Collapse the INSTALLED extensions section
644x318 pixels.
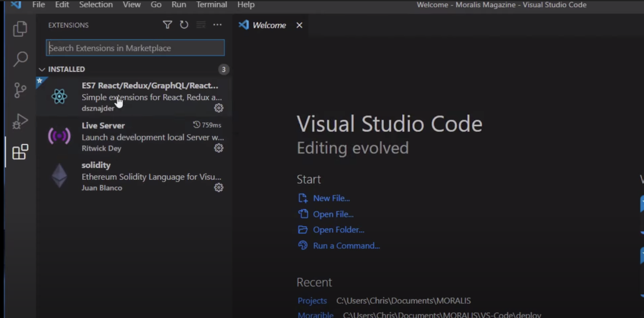[42, 69]
